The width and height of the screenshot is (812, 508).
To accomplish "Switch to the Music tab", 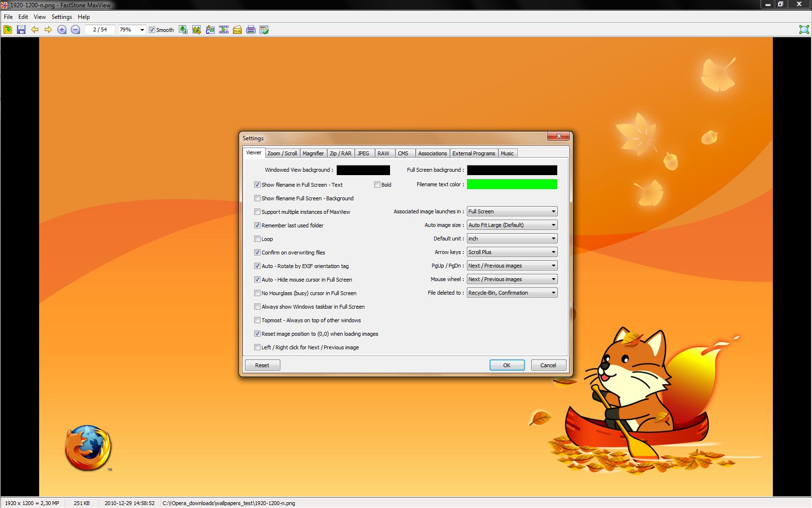I will coord(507,153).
